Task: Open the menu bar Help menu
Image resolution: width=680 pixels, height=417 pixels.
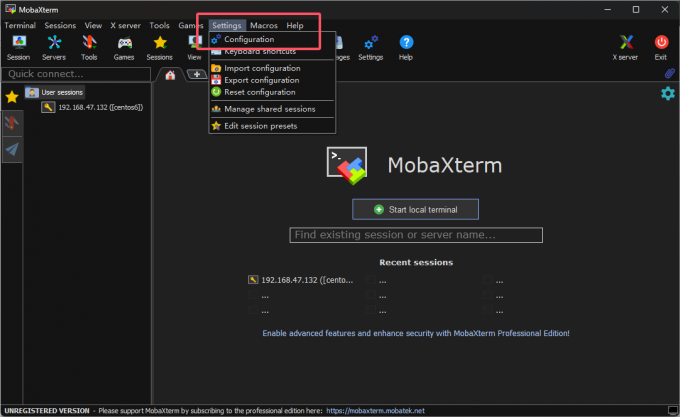Action: coord(295,25)
